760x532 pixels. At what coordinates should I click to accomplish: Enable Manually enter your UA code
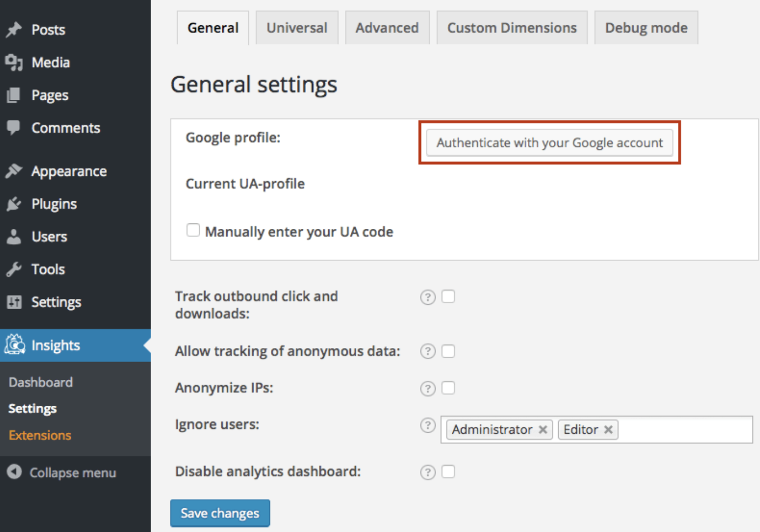(x=193, y=230)
